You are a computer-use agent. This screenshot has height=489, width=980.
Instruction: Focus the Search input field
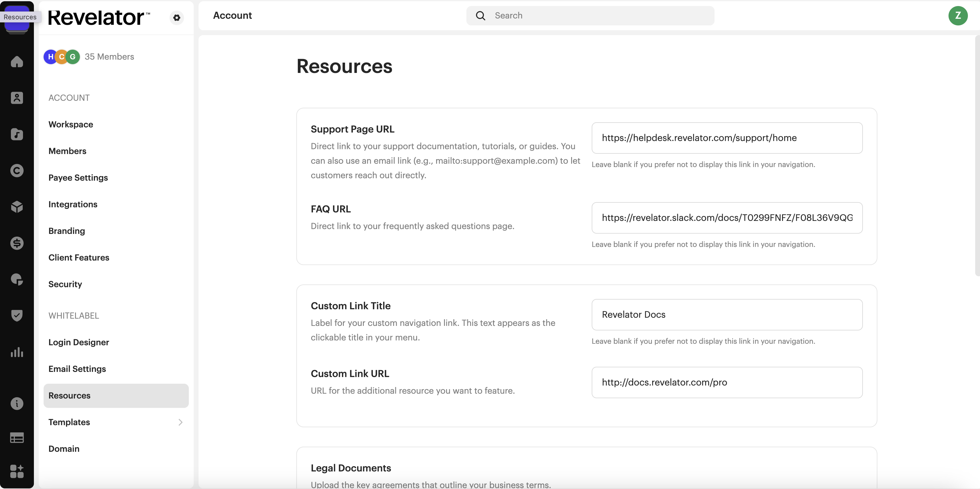coord(590,16)
